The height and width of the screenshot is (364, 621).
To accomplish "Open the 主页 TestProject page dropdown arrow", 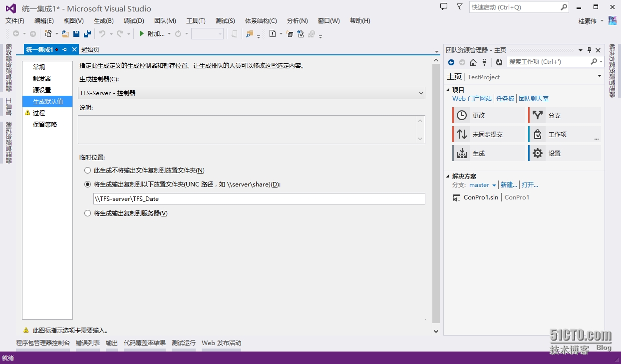I will point(600,76).
